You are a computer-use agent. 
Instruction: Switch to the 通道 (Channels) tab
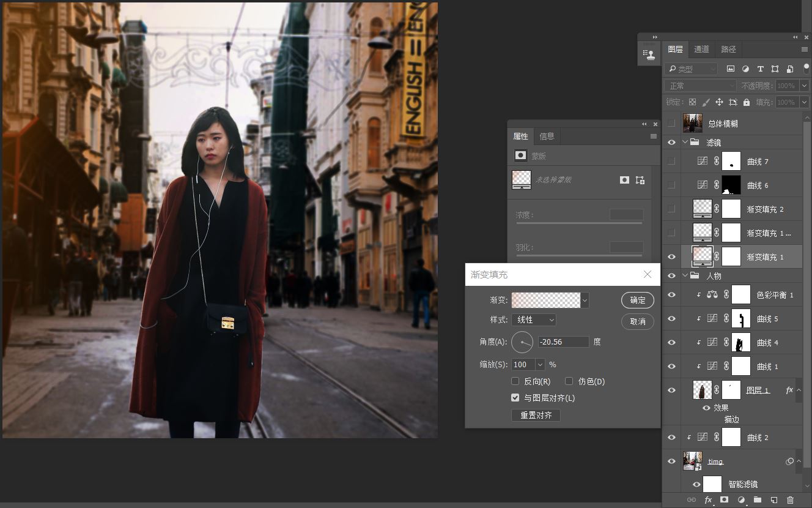(x=701, y=49)
